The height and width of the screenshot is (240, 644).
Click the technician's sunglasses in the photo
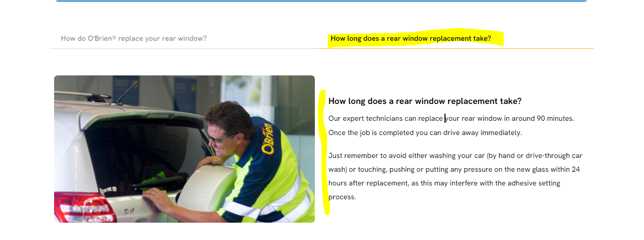tap(220, 138)
